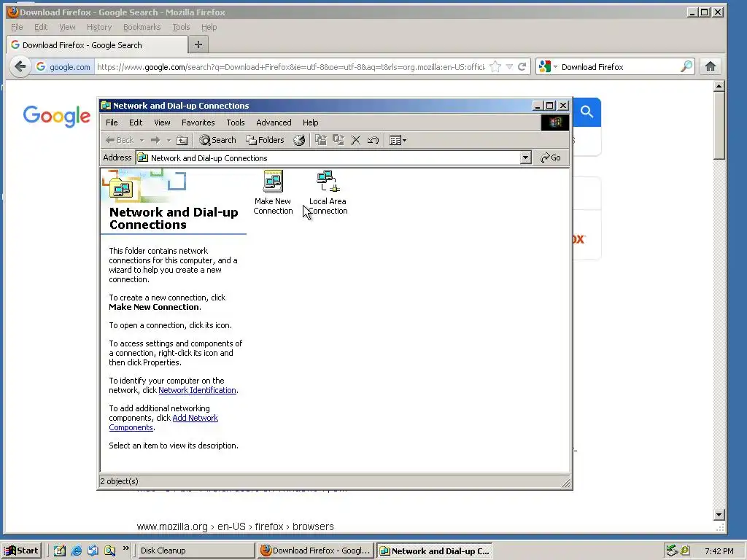
Task: Click the taskbar clock showing 7:42 PM
Action: [719, 551]
